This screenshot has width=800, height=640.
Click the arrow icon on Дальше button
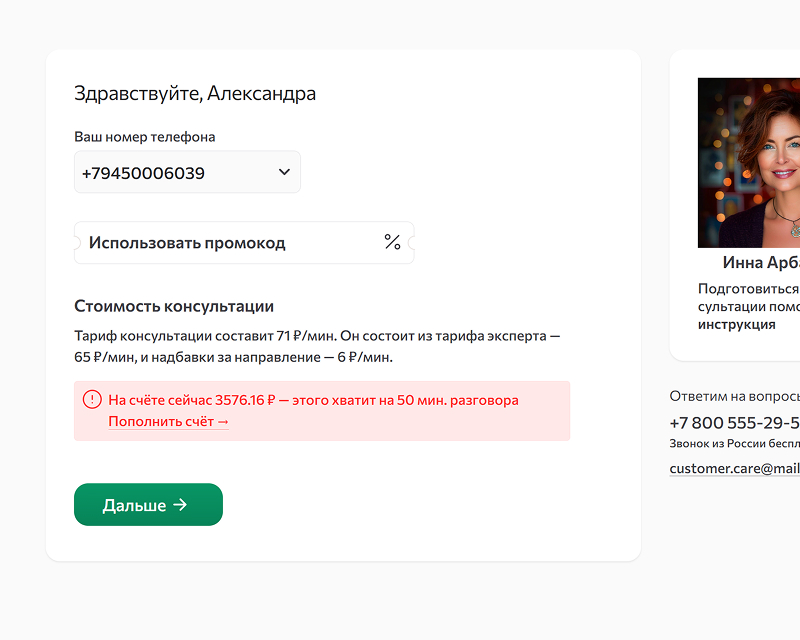[x=180, y=505]
